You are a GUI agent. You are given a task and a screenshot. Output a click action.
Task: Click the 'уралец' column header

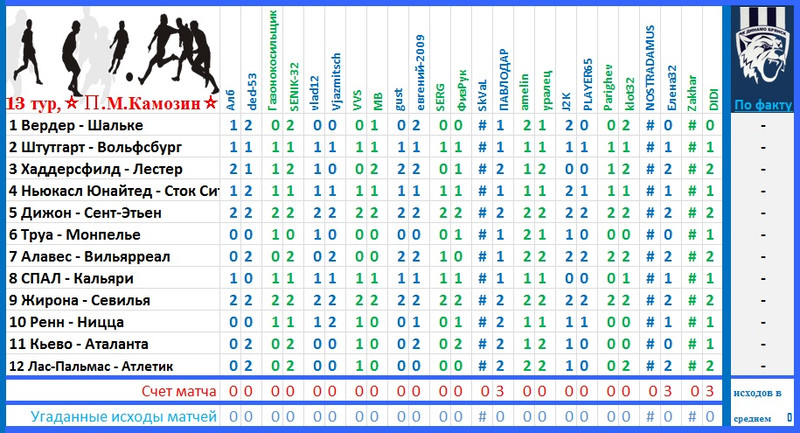[545, 91]
